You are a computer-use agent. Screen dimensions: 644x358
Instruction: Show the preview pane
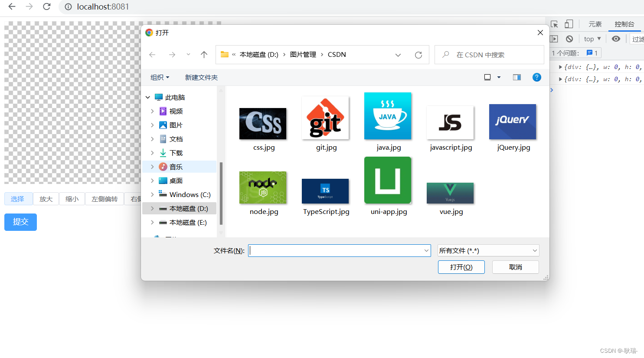pyautogui.click(x=517, y=77)
